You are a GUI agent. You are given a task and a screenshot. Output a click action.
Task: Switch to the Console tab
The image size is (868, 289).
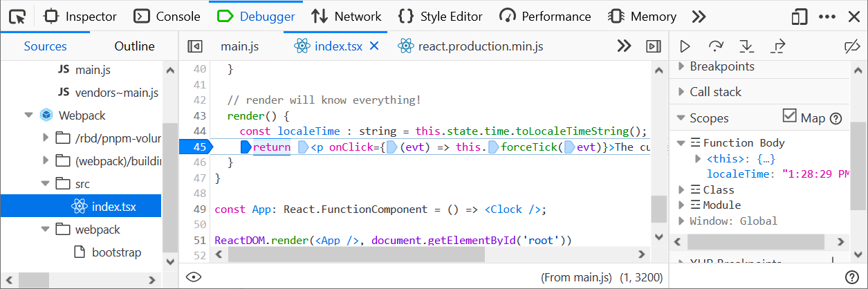pos(167,16)
